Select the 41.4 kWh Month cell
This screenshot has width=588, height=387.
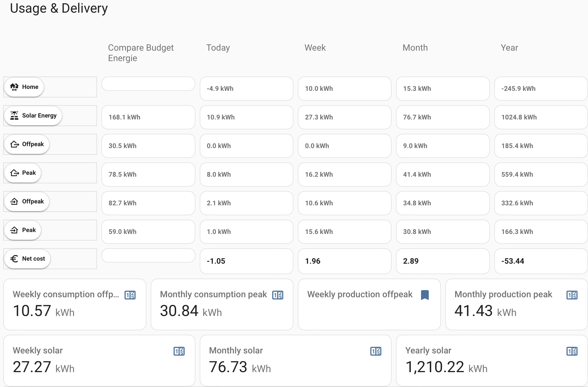pos(443,175)
